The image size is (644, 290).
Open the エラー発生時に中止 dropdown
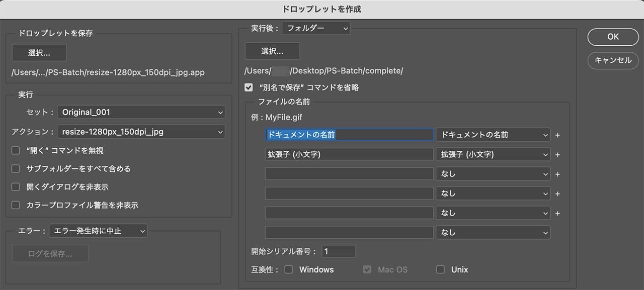coord(98,231)
